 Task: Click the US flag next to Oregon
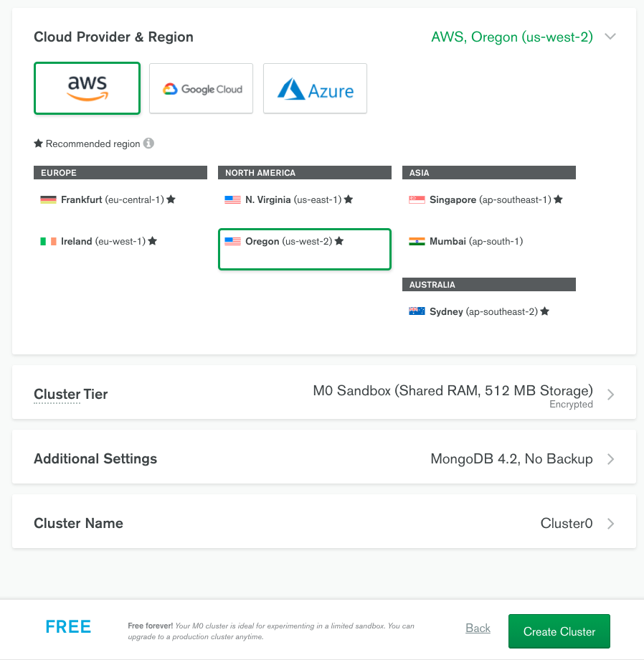(232, 242)
